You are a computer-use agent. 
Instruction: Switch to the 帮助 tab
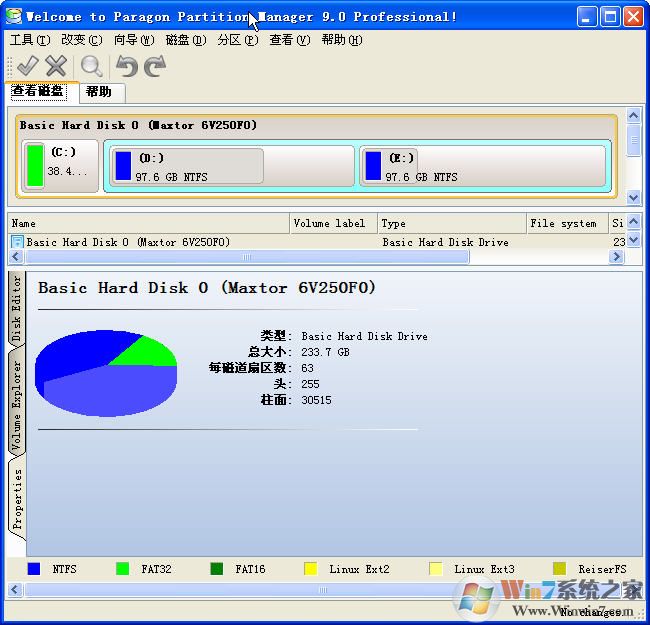coord(99,92)
